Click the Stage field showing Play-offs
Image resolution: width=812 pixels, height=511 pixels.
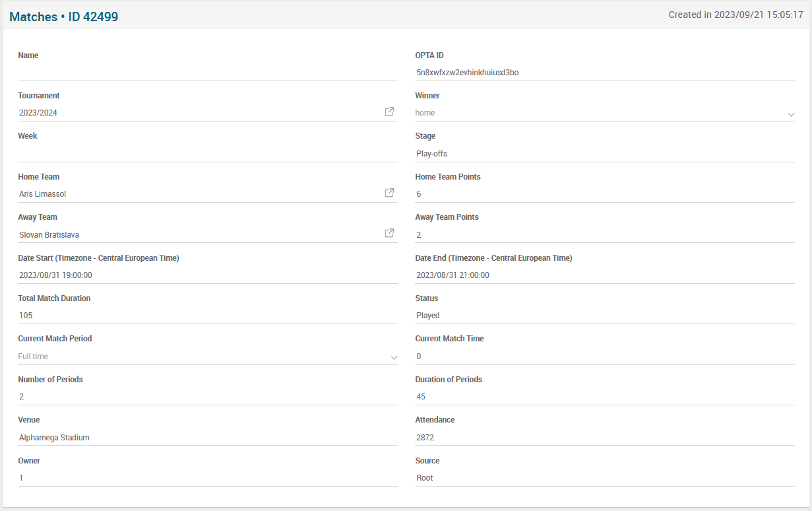tap(604, 154)
